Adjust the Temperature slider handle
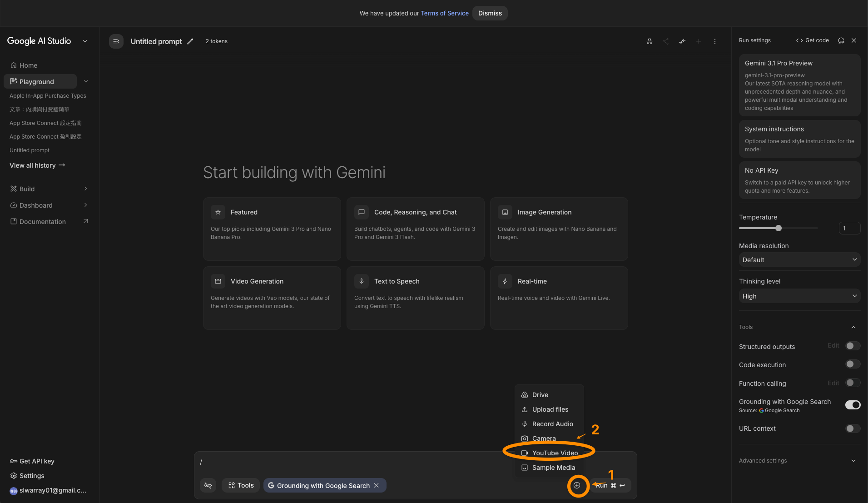868x503 pixels. (779, 228)
